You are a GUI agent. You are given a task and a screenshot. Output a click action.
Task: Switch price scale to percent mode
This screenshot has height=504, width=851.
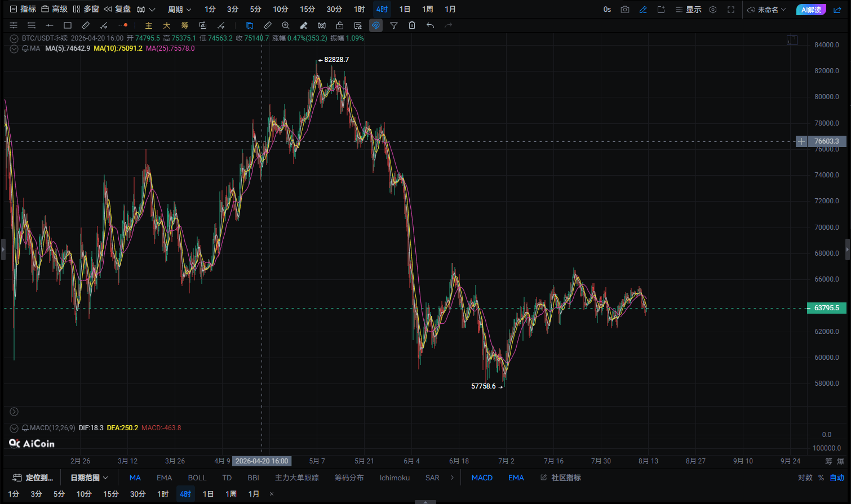(x=821, y=478)
